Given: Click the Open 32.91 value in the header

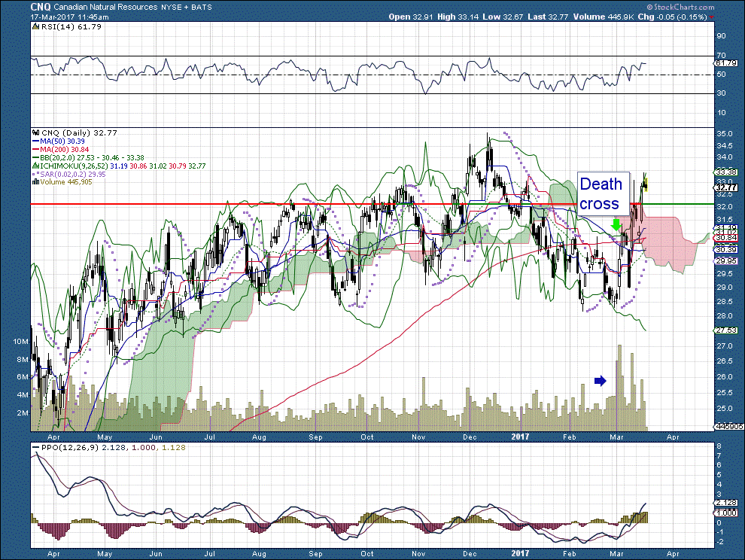Looking at the screenshot, I should 411,17.
